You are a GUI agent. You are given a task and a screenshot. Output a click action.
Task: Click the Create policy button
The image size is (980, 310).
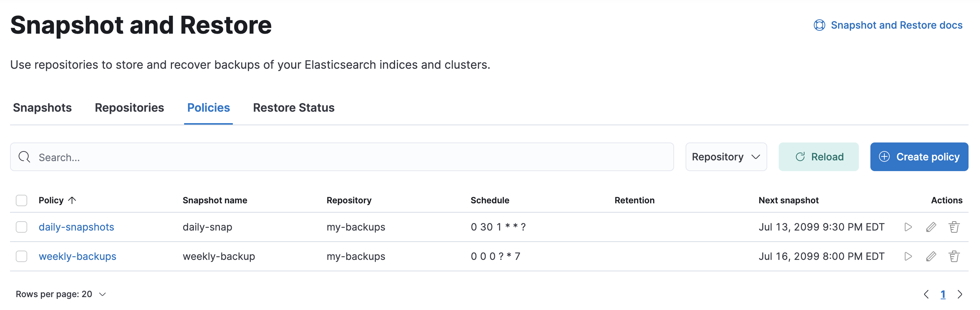click(x=919, y=157)
